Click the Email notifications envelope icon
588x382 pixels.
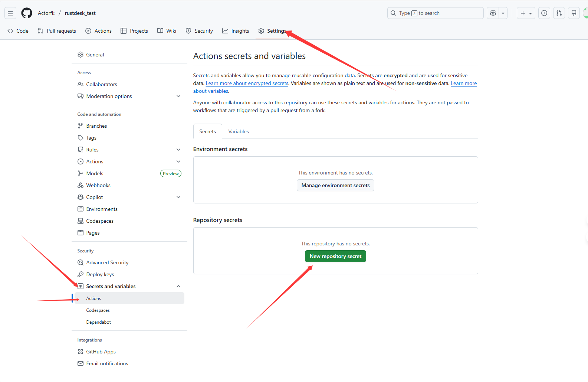[x=81, y=363]
